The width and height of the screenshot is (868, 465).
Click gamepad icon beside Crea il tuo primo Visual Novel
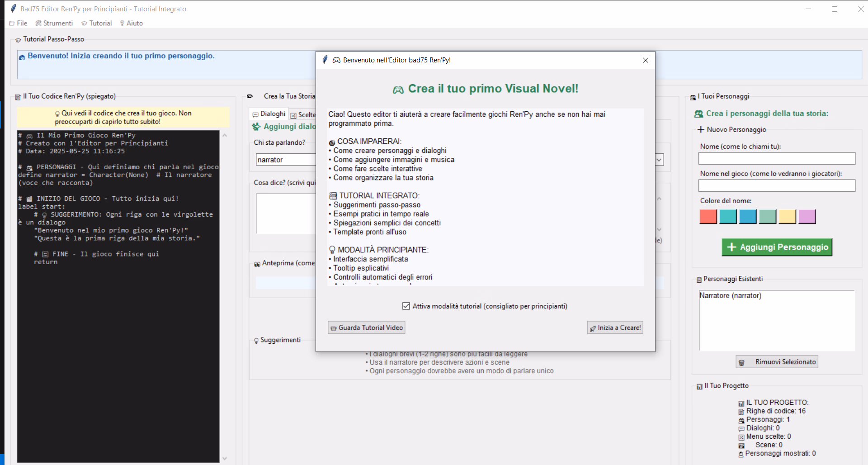398,90
